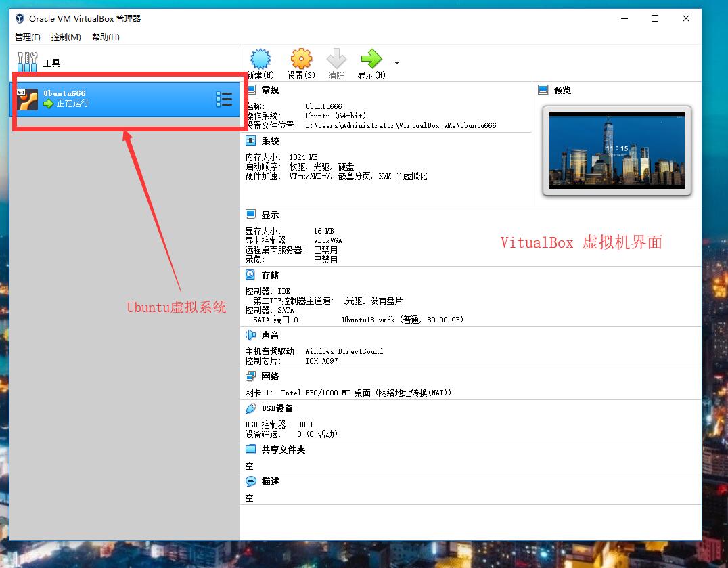Screen dimensions: 728x568
Task: Minimize the VirtualBox Manager window
Action: 624,18
